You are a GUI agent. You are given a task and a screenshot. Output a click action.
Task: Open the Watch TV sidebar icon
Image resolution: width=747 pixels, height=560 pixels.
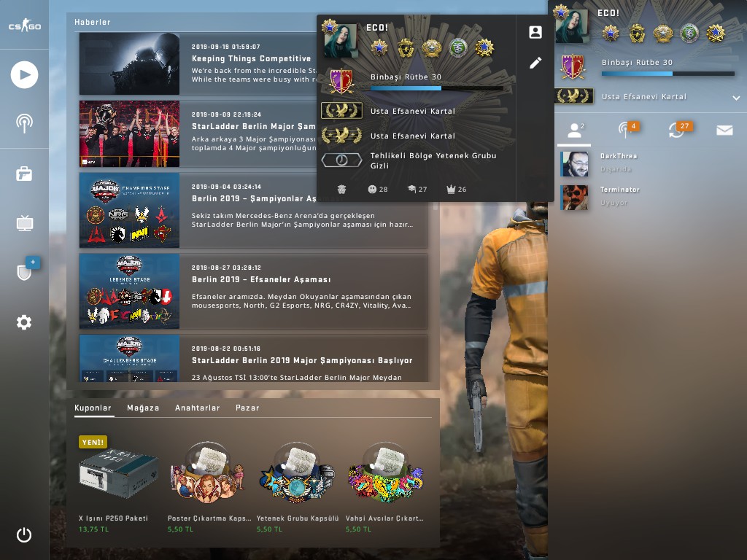[24, 222]
